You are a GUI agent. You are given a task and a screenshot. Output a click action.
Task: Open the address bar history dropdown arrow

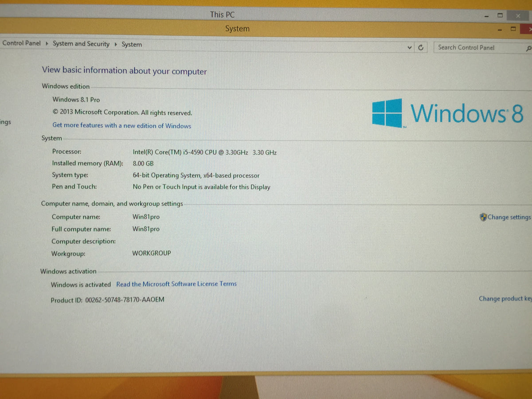pyautogui.click(x=410, y=47)
